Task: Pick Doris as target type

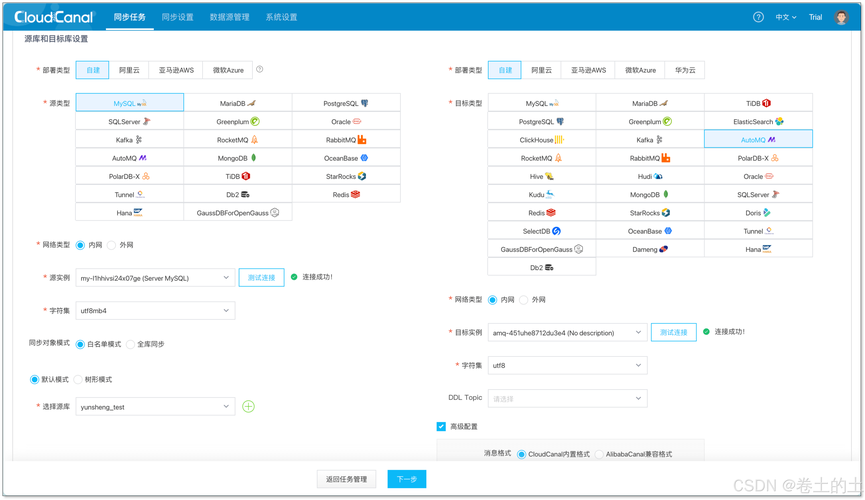Action: coord(758,212)
